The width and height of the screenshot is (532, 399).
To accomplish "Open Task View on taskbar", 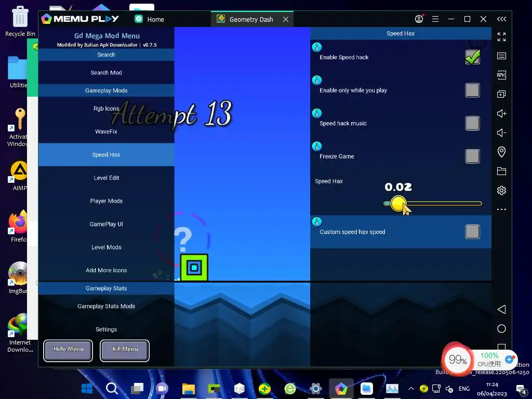I will 137,388.
